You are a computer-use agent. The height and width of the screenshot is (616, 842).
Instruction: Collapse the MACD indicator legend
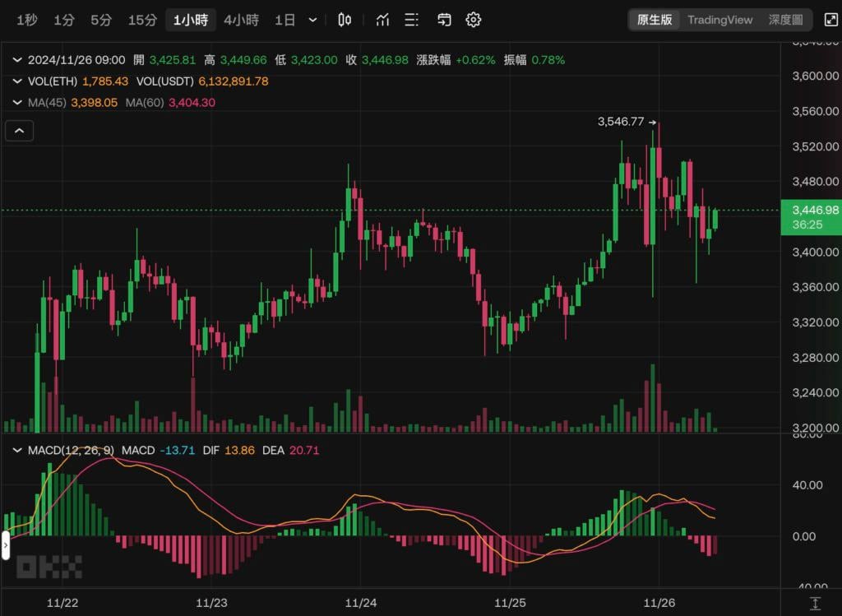[x=18, y=451]
